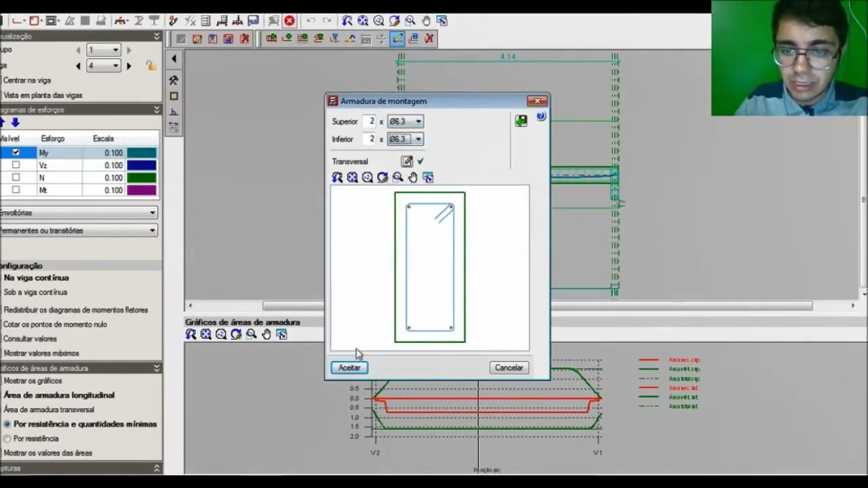Open the group number 1 dropdown
Image resolution: width=868 pixels, height=488 pixels.
coord(104,50)
